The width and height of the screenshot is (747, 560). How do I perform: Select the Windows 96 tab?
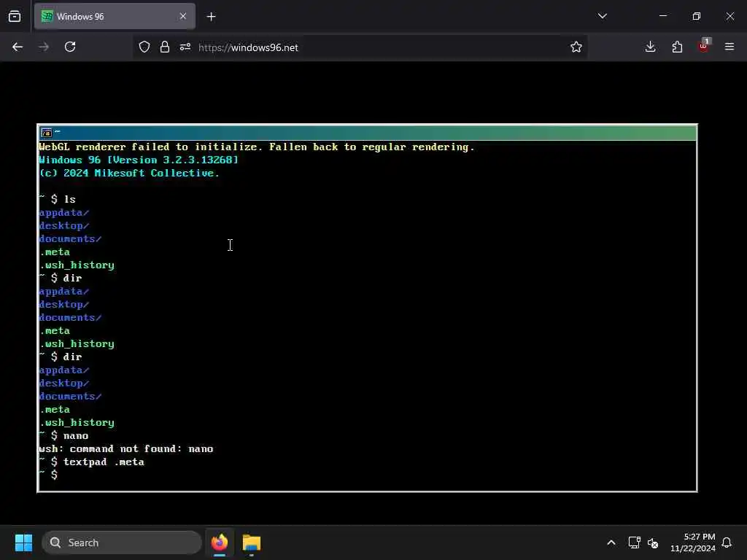tap(115, 16)
